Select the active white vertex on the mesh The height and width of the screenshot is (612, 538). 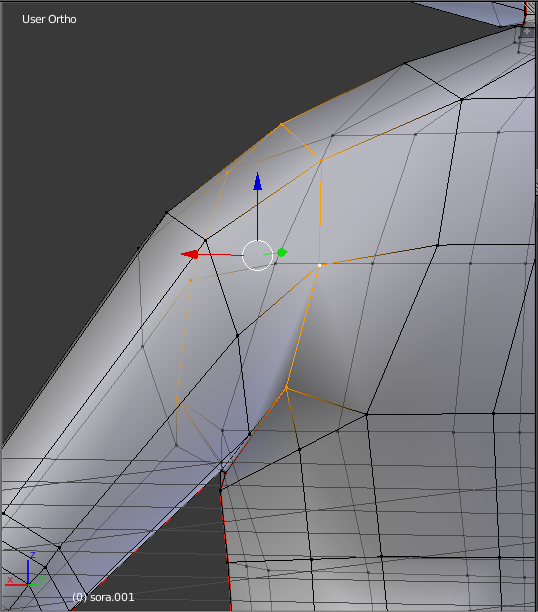tap(319, 265)
